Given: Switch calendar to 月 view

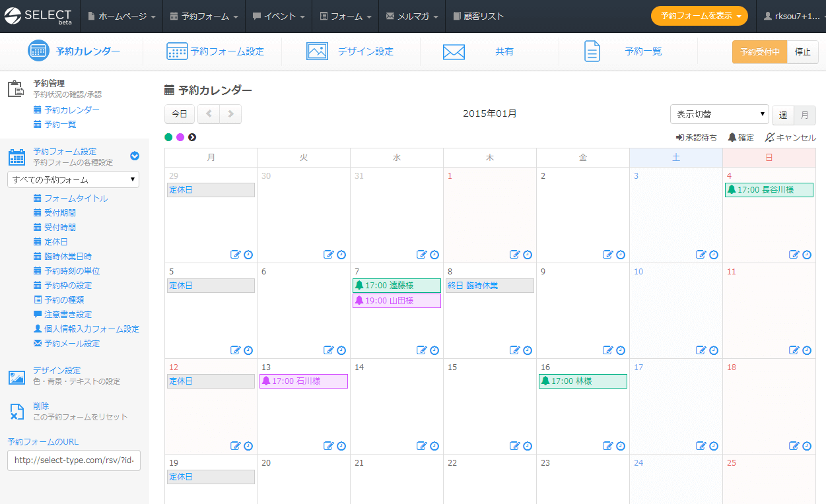Looking at the screenshot, I should [x=804, y=115].
